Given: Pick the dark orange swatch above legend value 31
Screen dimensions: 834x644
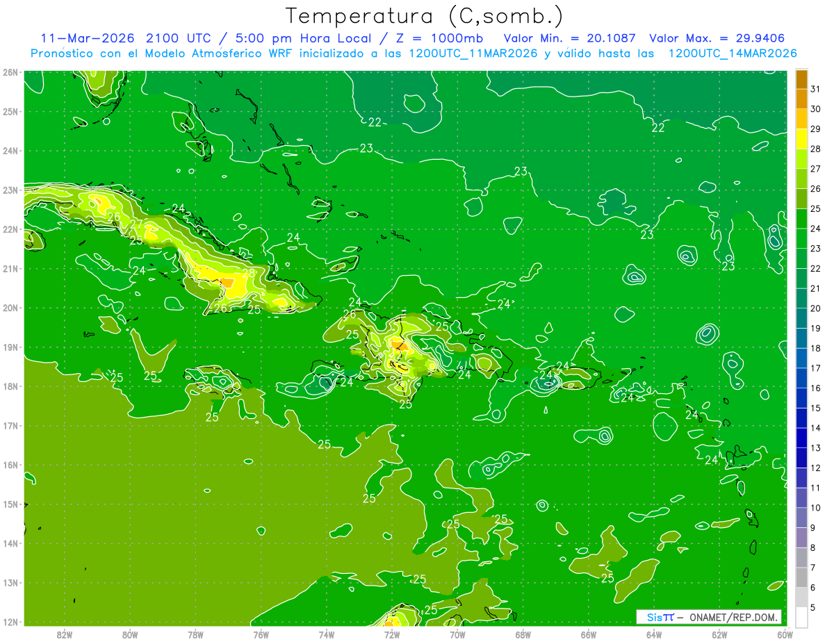Looking at the screenshot, I should (x=801, y=79).
